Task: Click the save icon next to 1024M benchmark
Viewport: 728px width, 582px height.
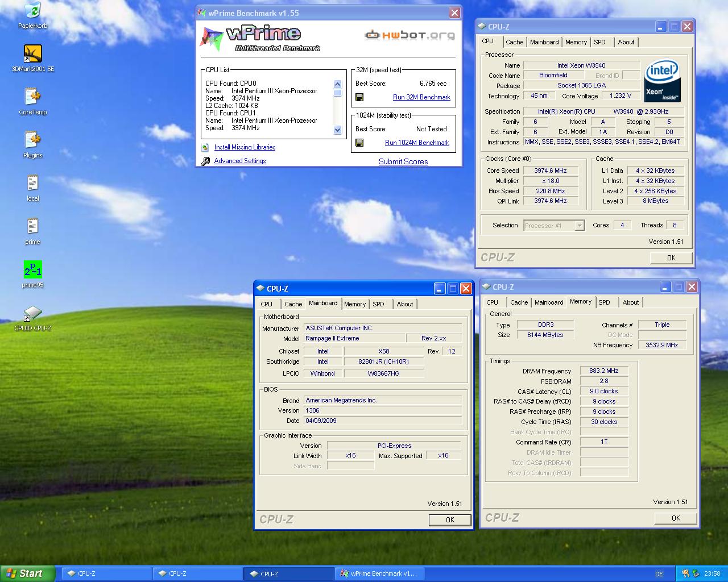Action: point(359,143)
